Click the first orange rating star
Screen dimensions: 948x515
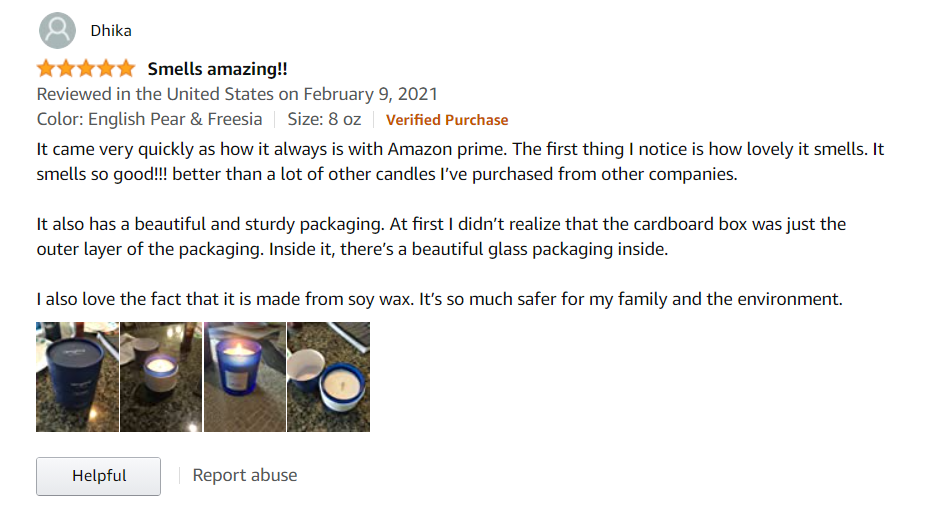pyautogui.click(x=46, y=69)
